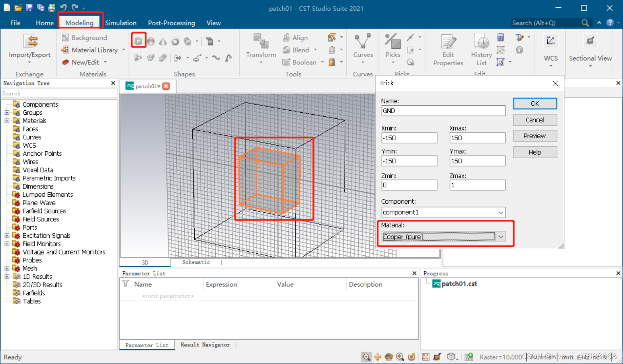The image size is (623, 364).
Task: Click the filter icon in Parameter List
Action: 126,284
